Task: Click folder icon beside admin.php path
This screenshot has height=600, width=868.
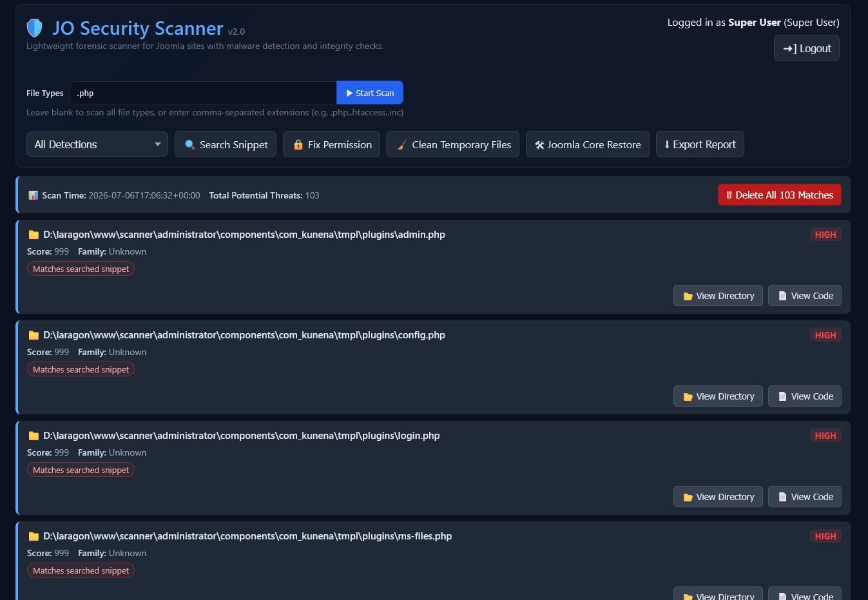Action: pos(34,235)
